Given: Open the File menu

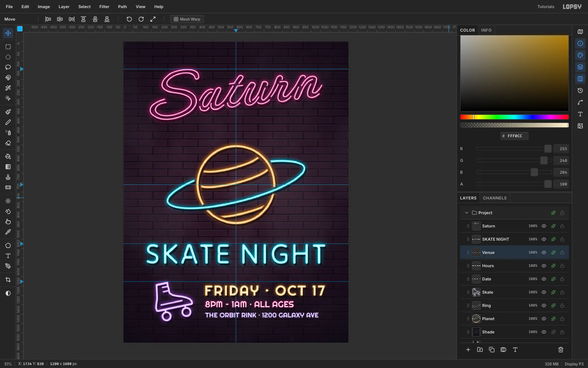Looking at the screenshot, I should 9,7.
